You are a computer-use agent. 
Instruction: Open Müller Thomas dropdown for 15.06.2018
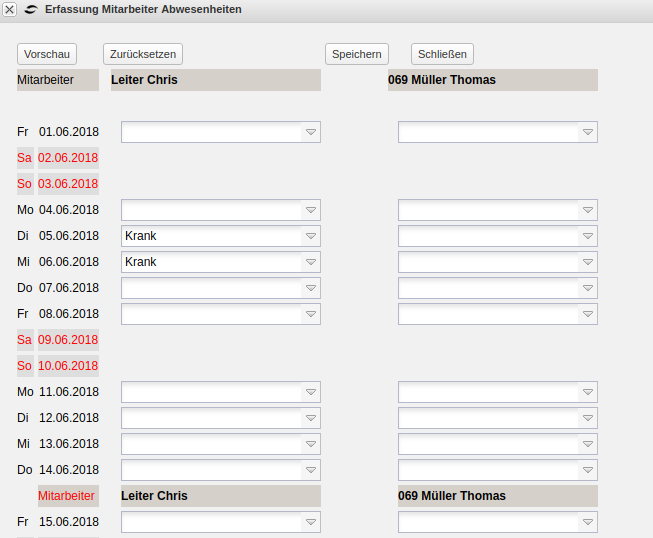coord(587,522)
